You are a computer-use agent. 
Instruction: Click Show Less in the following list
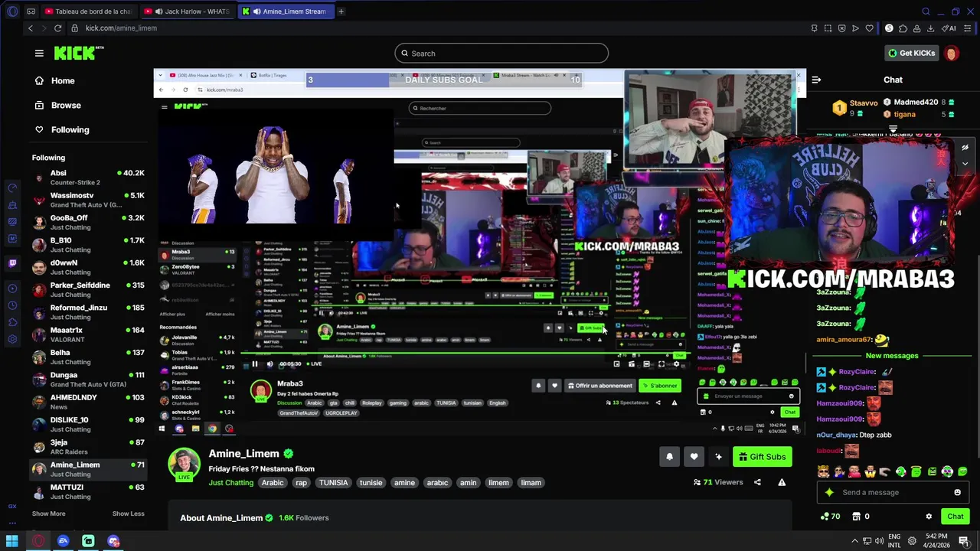pyautogui.click(x=128, y=514)
